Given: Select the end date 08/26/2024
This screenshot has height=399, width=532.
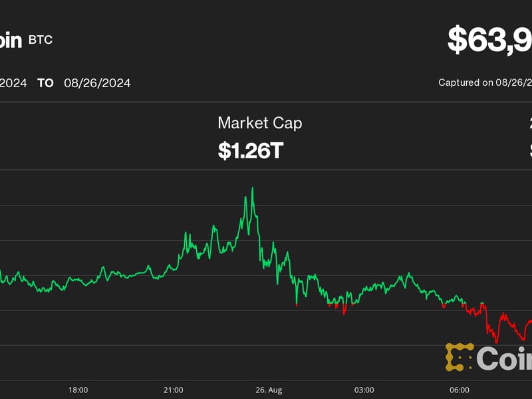Looking at the screenshot, I should click(97, 83).
